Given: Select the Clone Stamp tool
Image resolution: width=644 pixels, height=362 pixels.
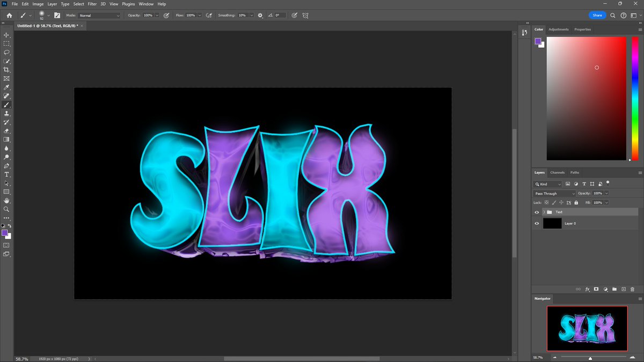Looking at the screenshot, I should click(6, 113).
